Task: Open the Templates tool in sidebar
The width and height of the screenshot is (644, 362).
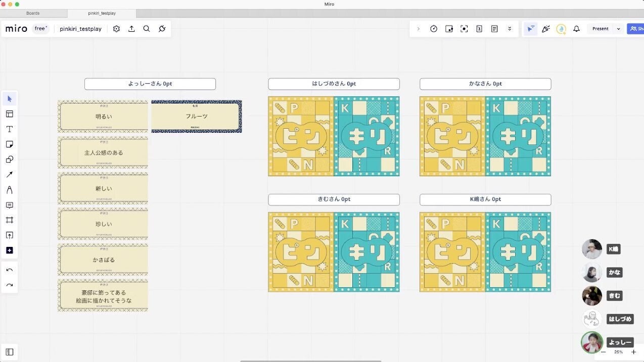Action: [10, 114]
